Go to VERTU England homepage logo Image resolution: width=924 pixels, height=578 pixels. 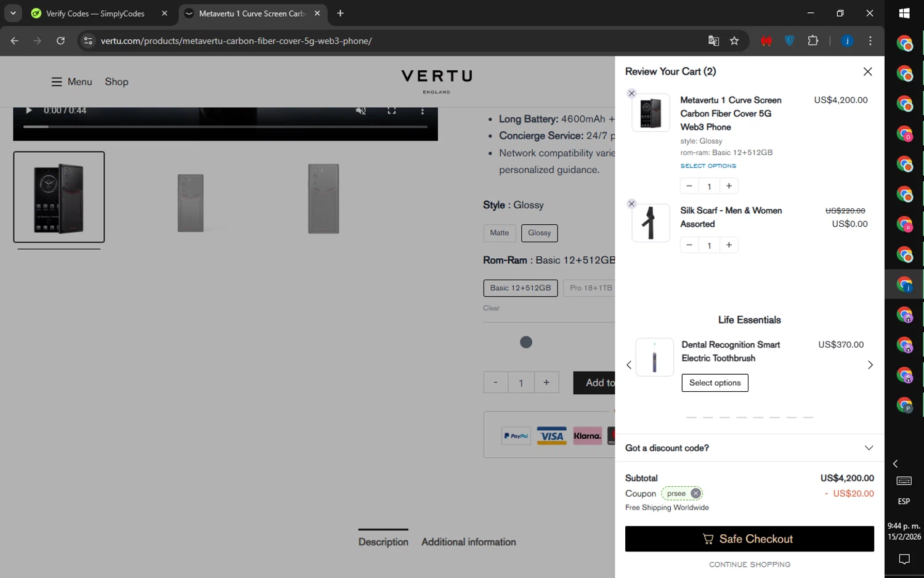437,81
